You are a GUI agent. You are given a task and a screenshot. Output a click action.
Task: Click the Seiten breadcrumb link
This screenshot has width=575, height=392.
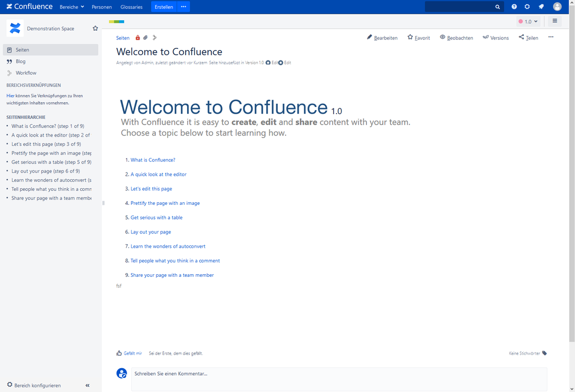pos(123,38)
